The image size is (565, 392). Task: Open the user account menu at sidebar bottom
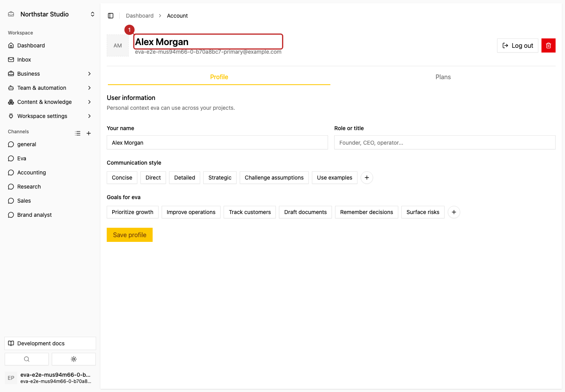point(50,378)
